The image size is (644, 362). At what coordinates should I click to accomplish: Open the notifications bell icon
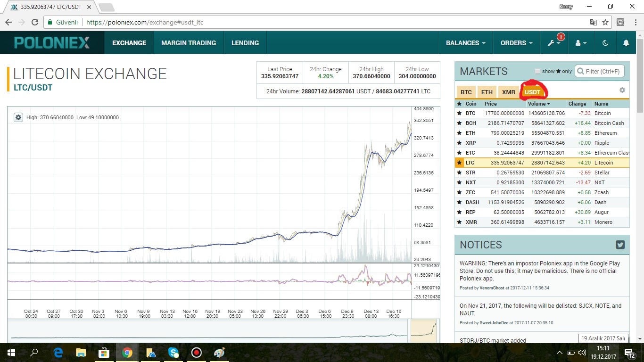click(x=626, y=43)
